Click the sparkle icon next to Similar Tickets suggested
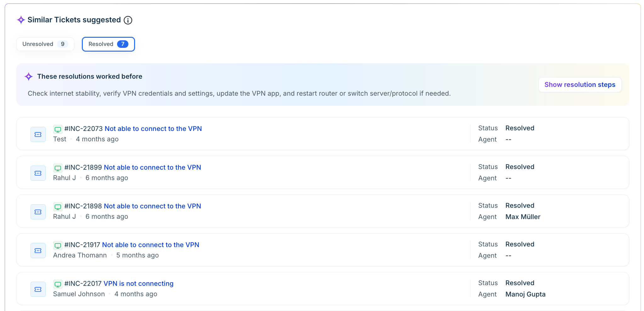Image resolution: width=644 pixels, height=311 pixels. (x=21, y=20)
